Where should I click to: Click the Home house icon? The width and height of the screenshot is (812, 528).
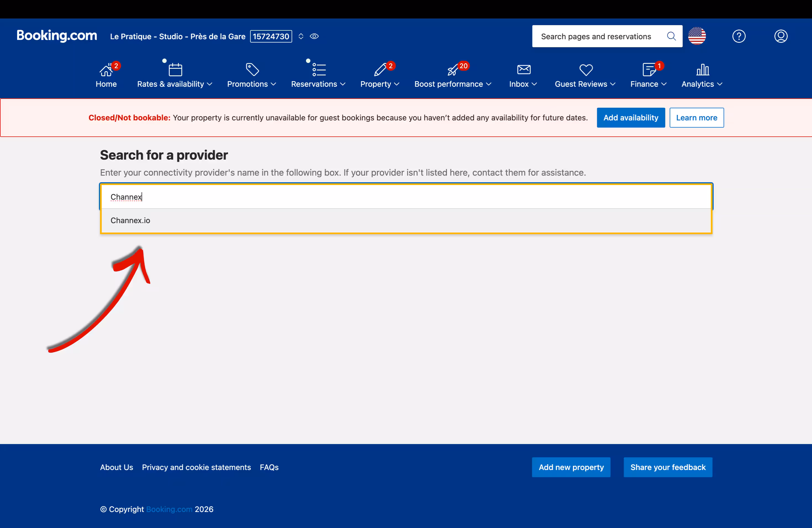tap(106, 70)
